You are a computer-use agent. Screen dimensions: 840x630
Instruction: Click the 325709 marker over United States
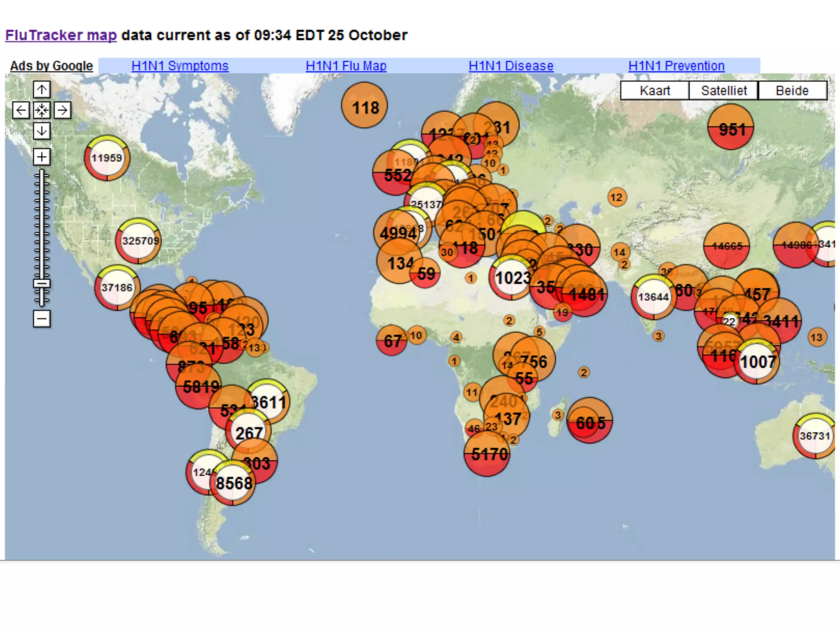pyautogui.click(x=138, y=241)
